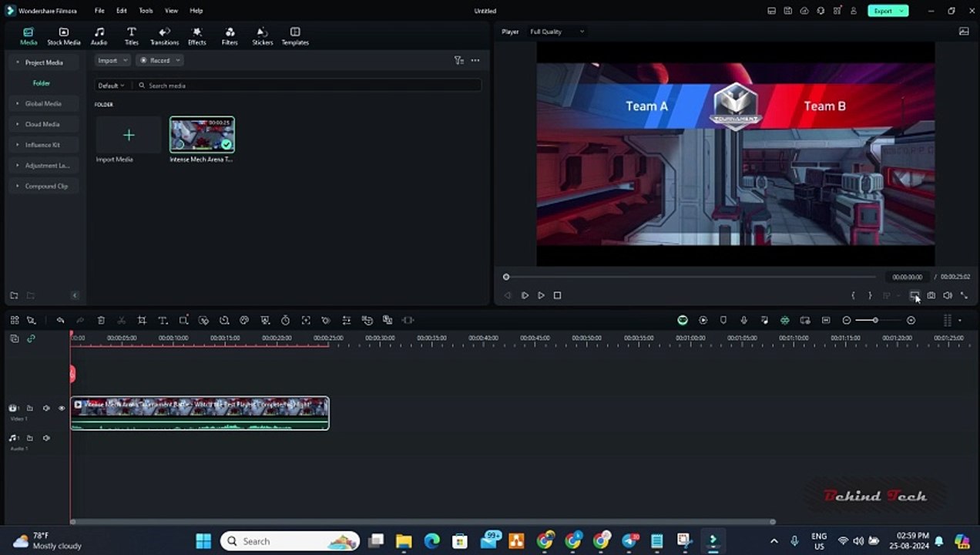
Task: Expand Cloud Media section
Action: 42,124
